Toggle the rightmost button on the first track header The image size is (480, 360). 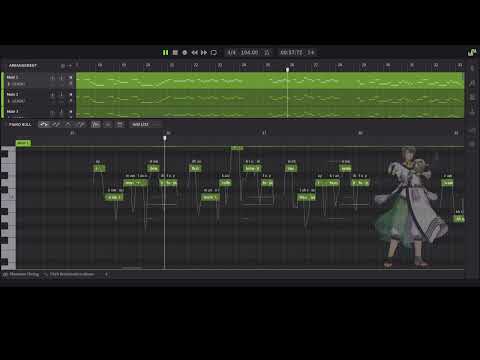(70, 77)
